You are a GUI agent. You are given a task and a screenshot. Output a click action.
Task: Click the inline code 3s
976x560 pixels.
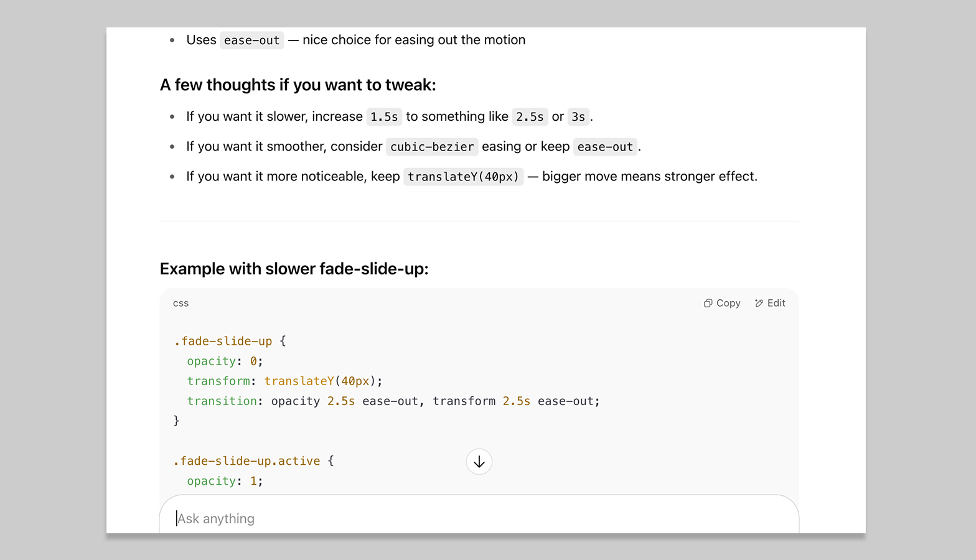[x=578, y=117]
